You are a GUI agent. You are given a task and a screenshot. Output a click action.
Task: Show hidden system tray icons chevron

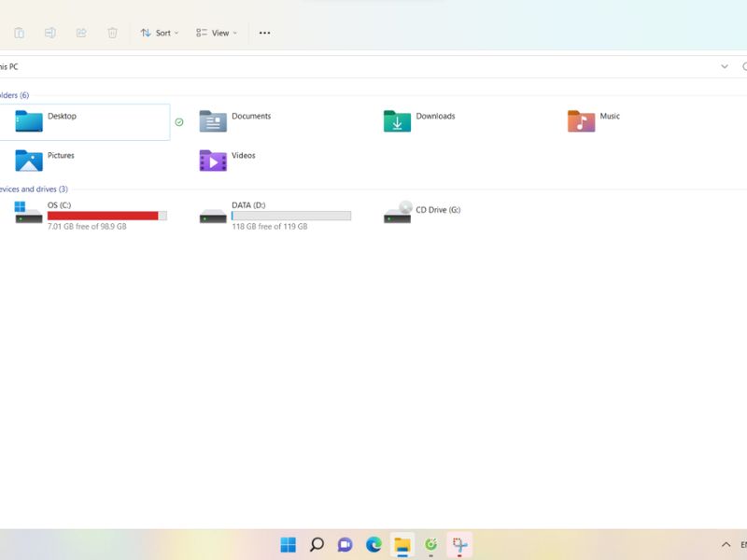click(x=726, y=544)
